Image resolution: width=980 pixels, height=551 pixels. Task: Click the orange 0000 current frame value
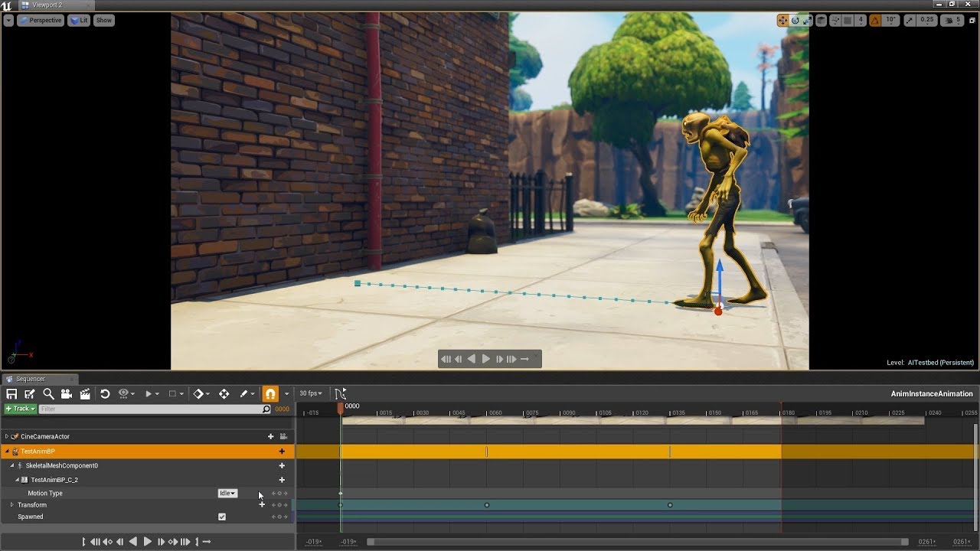(282, 409)
